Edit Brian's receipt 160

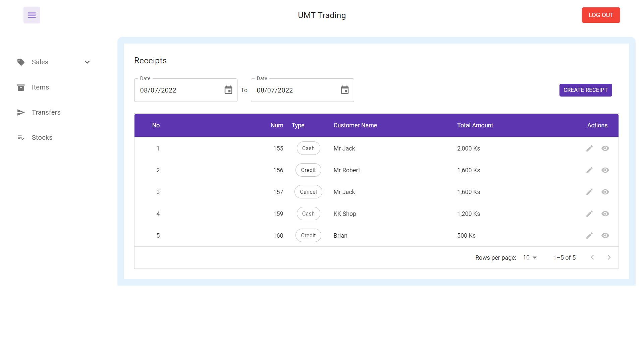click(x=589, y=236)
